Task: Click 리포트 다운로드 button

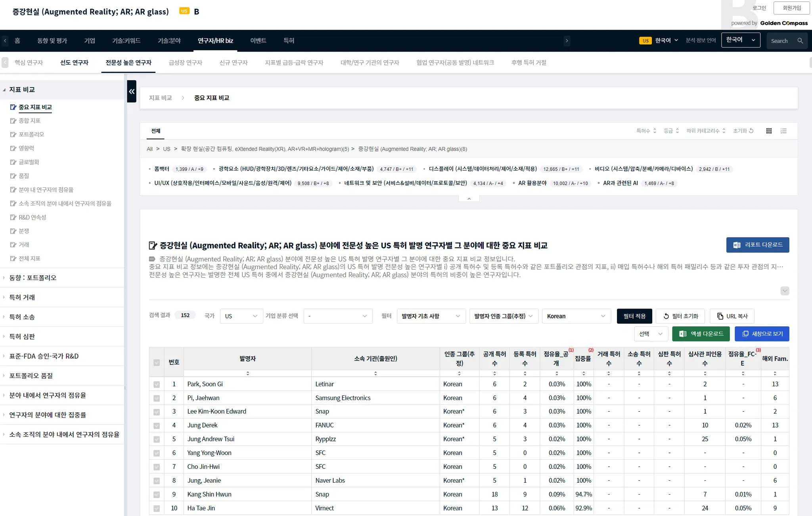Action: (757, 245)
